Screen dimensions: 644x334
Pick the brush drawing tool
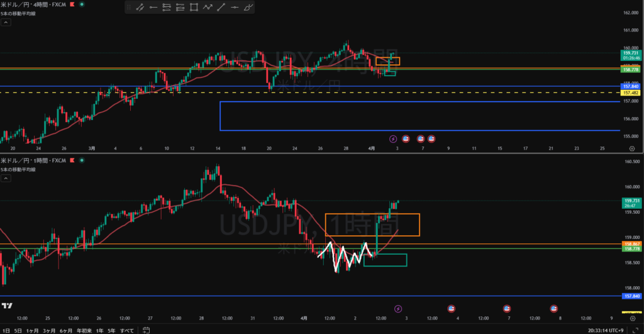coord(248,8)
